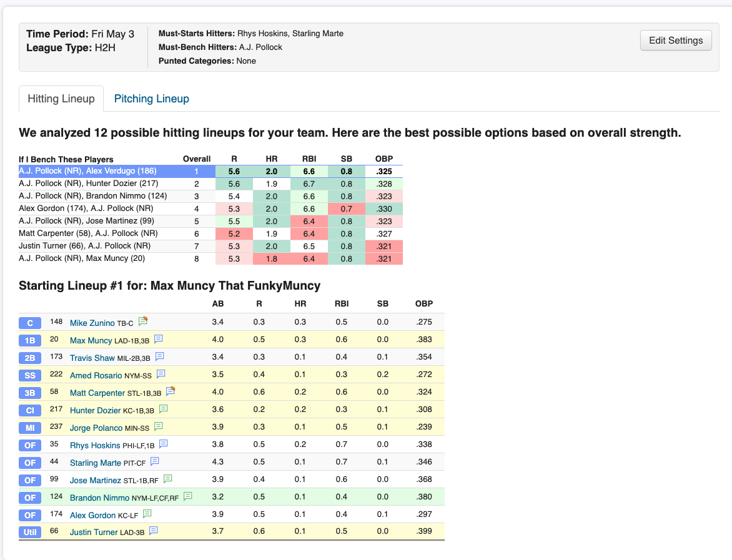Open the note icon next to Rhys Hoskins
The width and height of the screenshot is (732, 560).
tap(164, 444)
